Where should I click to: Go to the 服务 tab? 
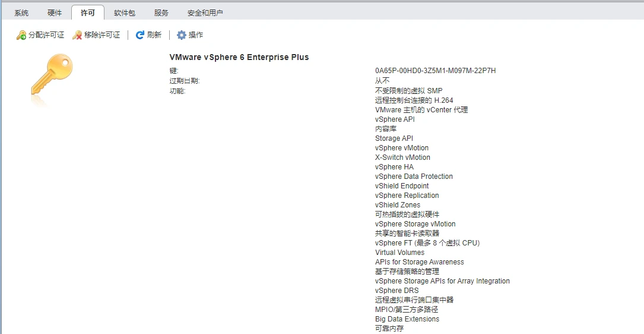tap(161, 12)
